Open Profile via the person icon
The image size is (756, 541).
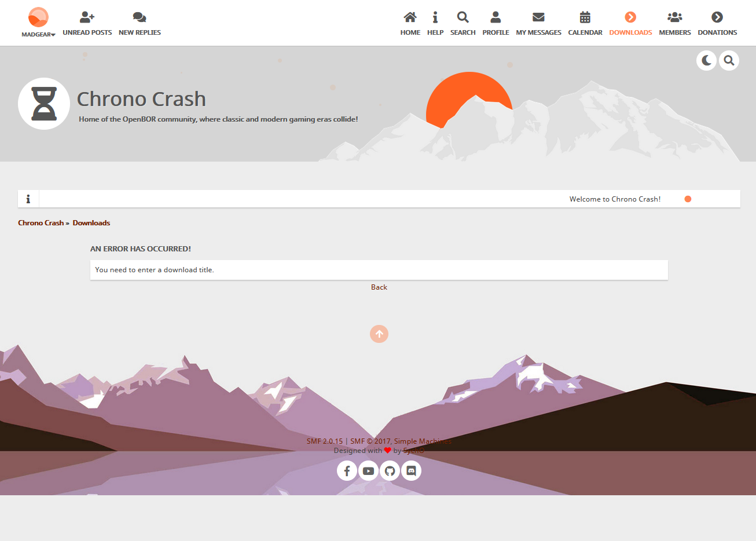click(x=496, y=17)
